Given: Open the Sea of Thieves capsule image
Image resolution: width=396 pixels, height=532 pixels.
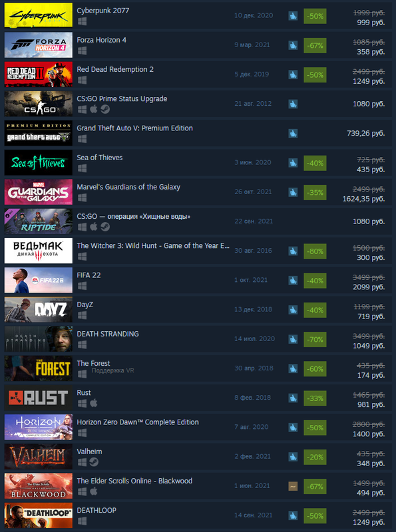Looking at the screenshot, I should pyautogui.click(x=39, y=162).
